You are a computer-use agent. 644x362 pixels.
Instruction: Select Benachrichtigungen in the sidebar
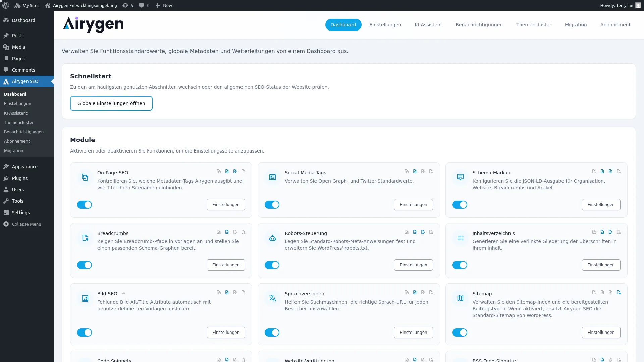click(24, 132)
